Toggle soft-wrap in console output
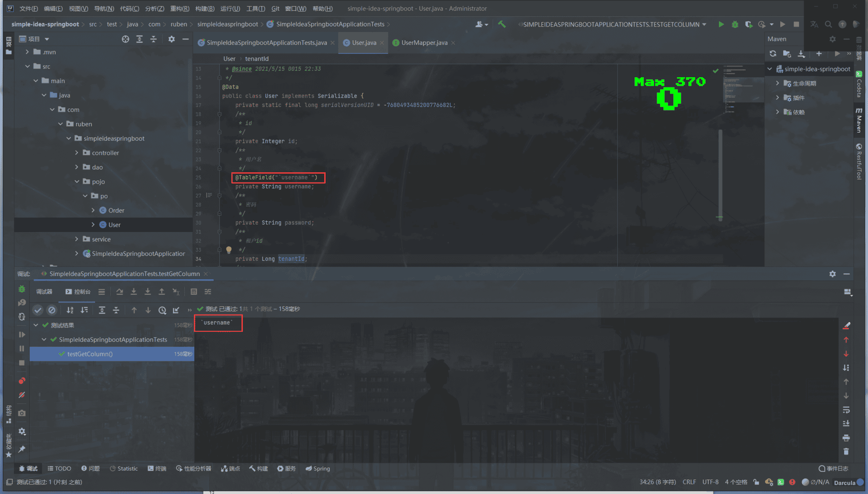 (846, 409)
